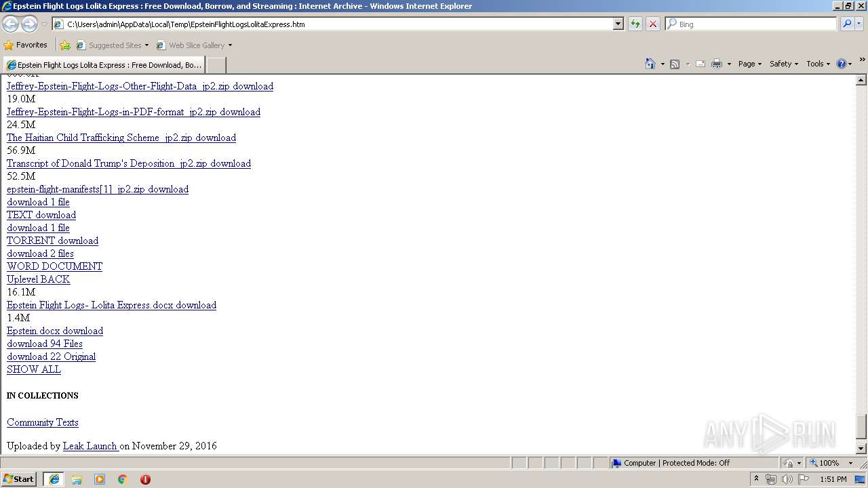This screenshot has width=868, height=488.
Task: Click the TORRENT download link
Action: point(52,241)
